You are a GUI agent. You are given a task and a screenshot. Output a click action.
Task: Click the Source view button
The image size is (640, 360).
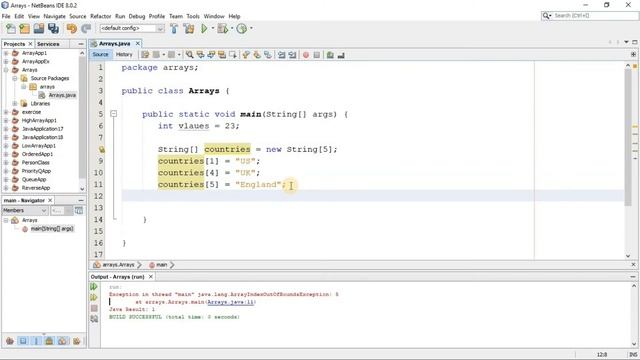tap(100, 54)
